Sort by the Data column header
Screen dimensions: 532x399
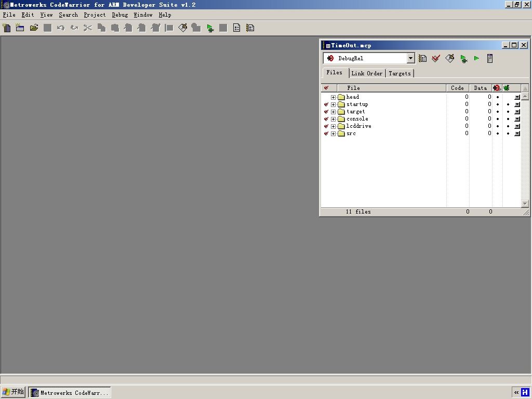pos(481,88)
